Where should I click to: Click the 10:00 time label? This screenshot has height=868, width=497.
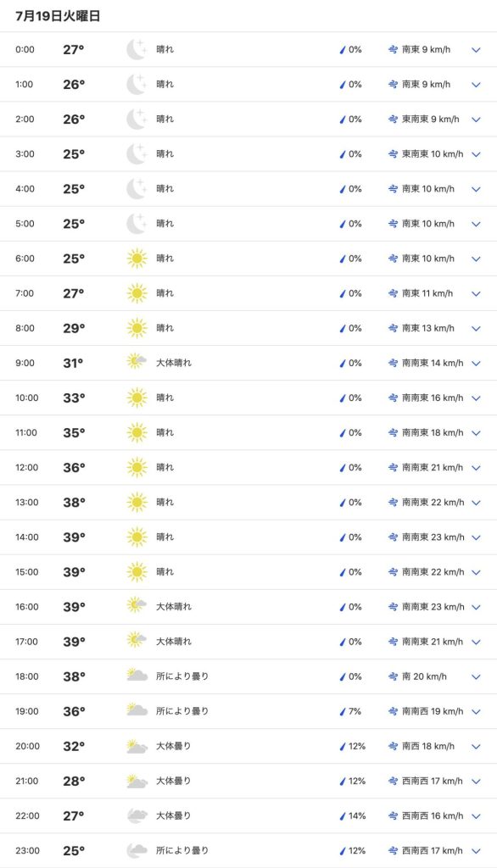coord(26,398)
